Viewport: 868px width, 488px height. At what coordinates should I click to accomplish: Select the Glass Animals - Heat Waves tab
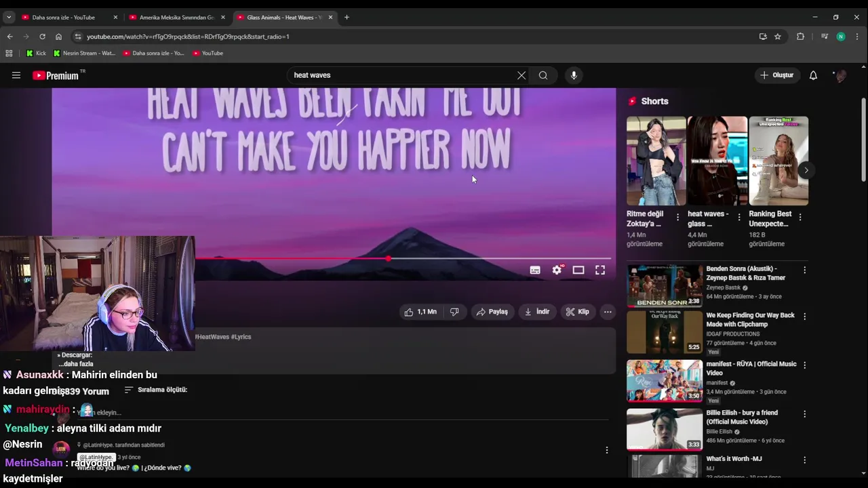coord(284,17)
